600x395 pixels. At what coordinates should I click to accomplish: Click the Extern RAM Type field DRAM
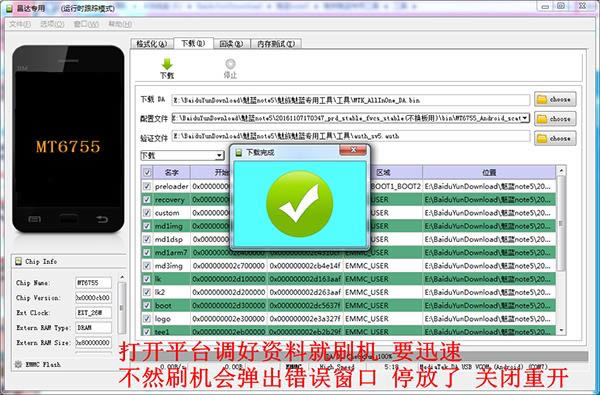pos(93,328)
